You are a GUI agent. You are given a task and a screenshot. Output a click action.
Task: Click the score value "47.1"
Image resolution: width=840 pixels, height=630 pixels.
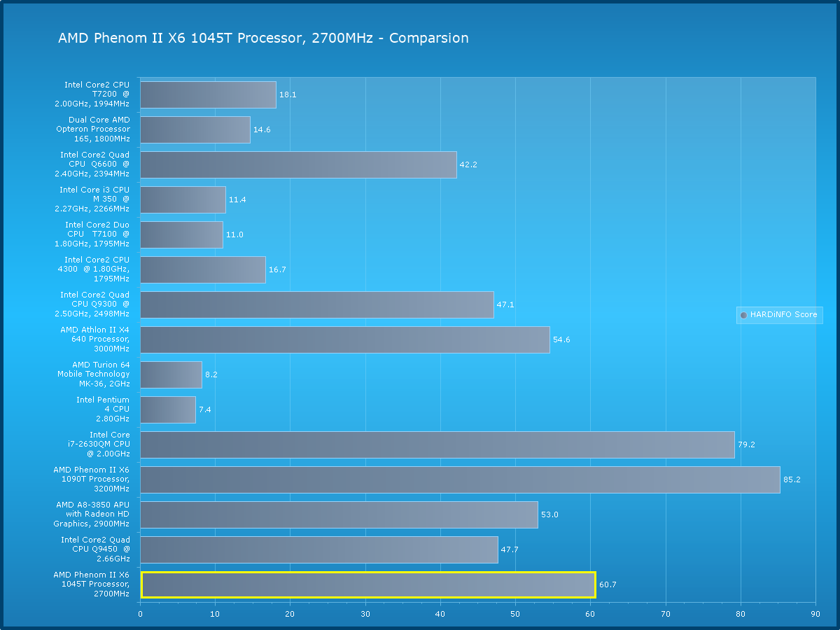coord(505,304)
